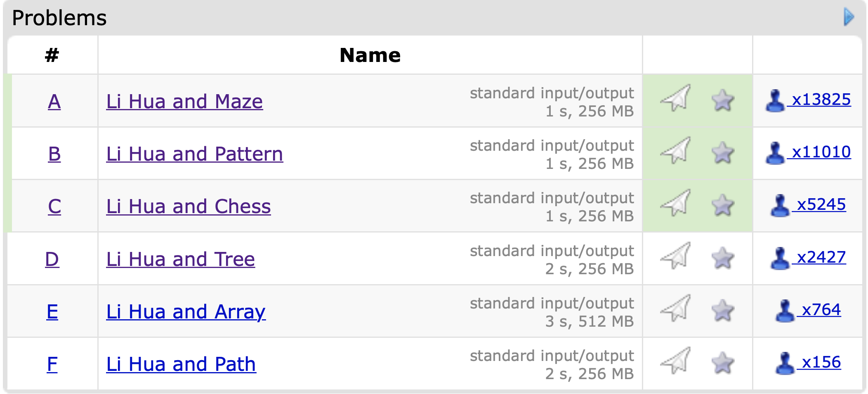Open problem letter E link

click(52, 311)
